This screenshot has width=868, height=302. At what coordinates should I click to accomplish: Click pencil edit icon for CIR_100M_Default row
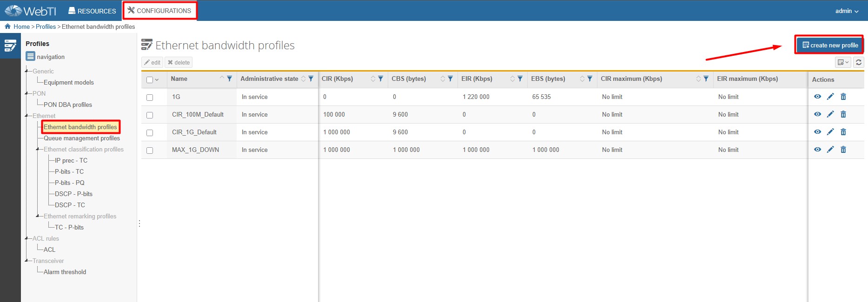tap(830, 114)
